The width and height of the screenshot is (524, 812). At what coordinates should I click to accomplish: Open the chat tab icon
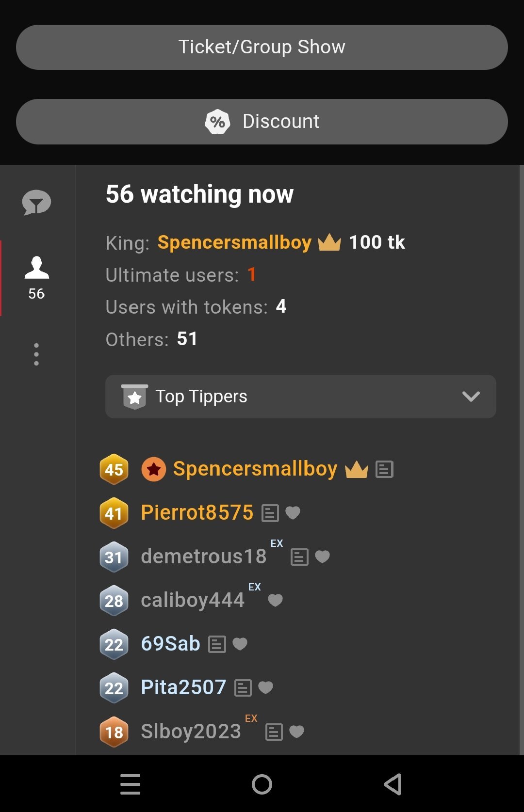(36, 203)
